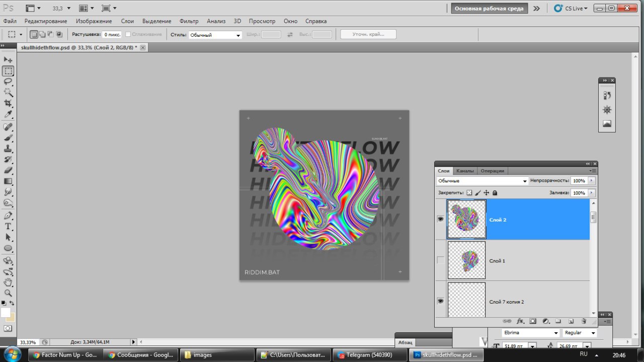
Task: Select the Pen tool
Action: coord(8,215)
